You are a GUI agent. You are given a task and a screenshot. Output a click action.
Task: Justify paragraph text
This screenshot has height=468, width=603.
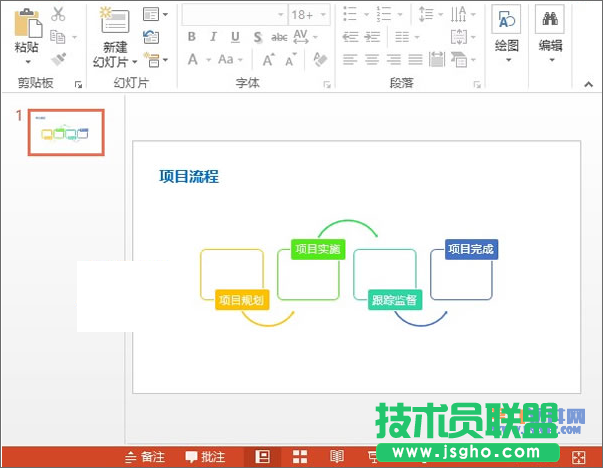415,60
